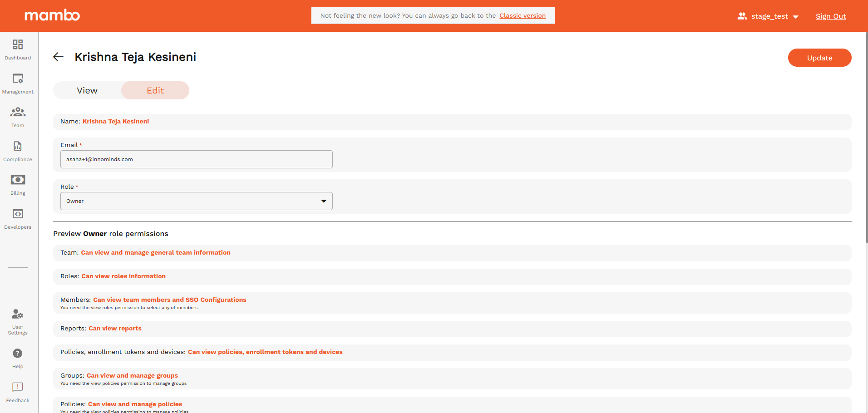868x413 pixels.
Task: Click the Help question mark icon
Action: 18,353
